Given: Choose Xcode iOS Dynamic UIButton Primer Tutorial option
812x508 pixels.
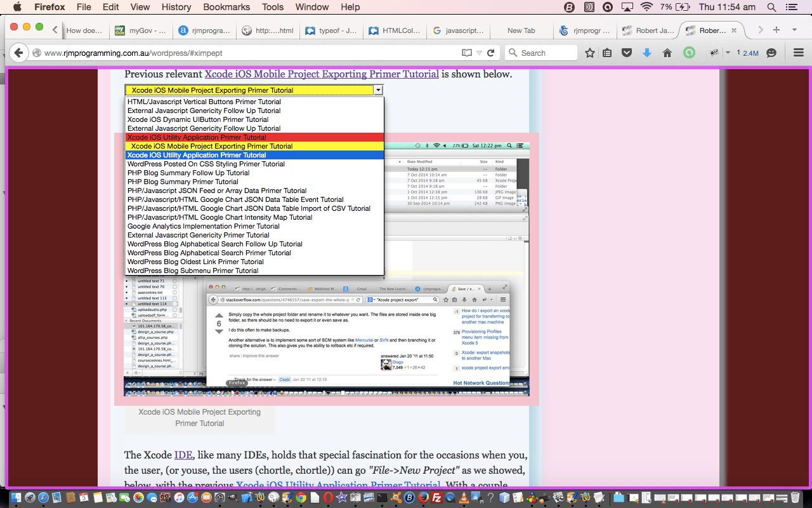Looking at the screenshot, I should point(254,119).
